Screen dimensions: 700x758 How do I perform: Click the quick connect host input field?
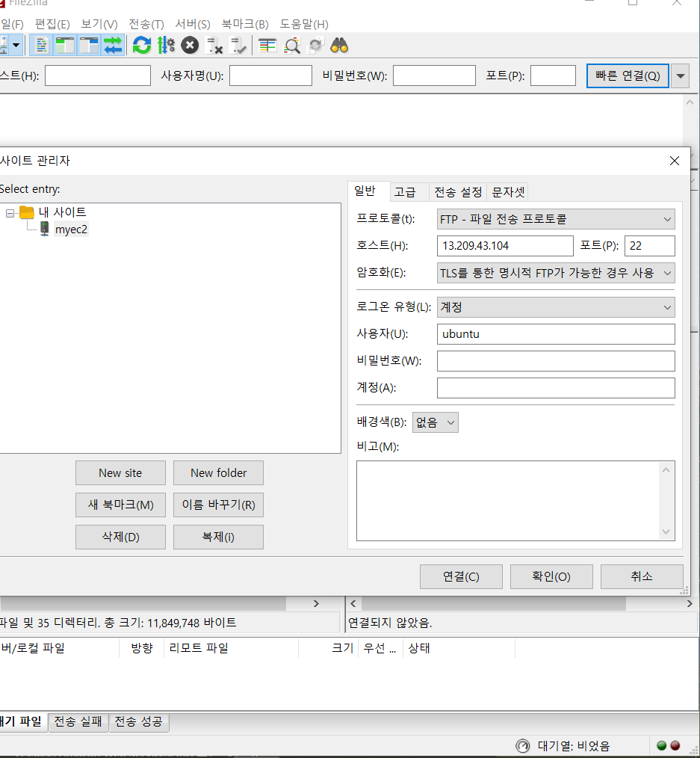pos(98,76)
